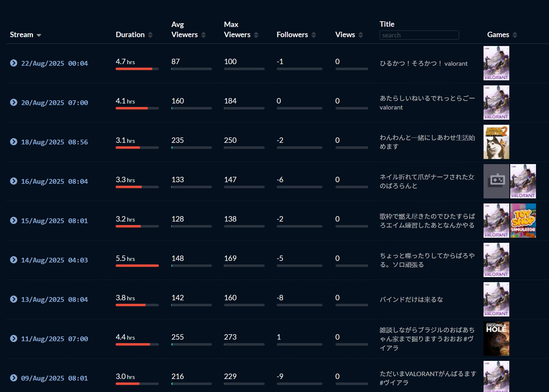Expand the 16/Aug/2025 08:04 stream row arrow

click(x=14, y=181)
